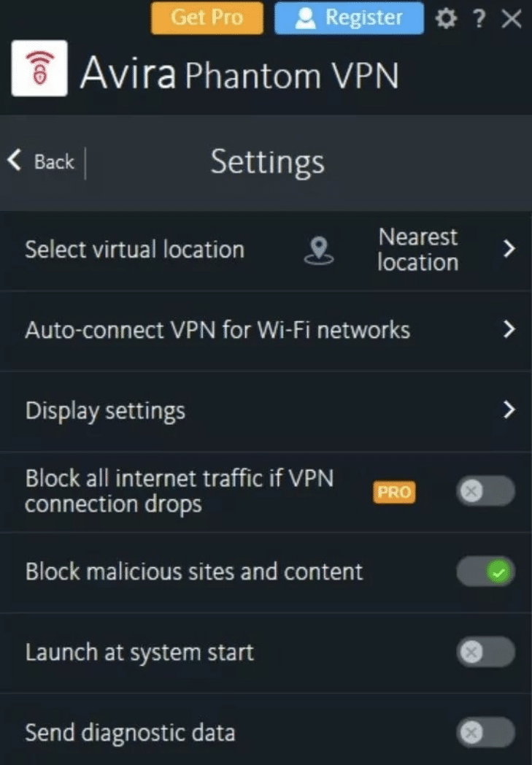Close the Avira VPN window
Viewport: 532px width, 765px height.
(512, 19)
